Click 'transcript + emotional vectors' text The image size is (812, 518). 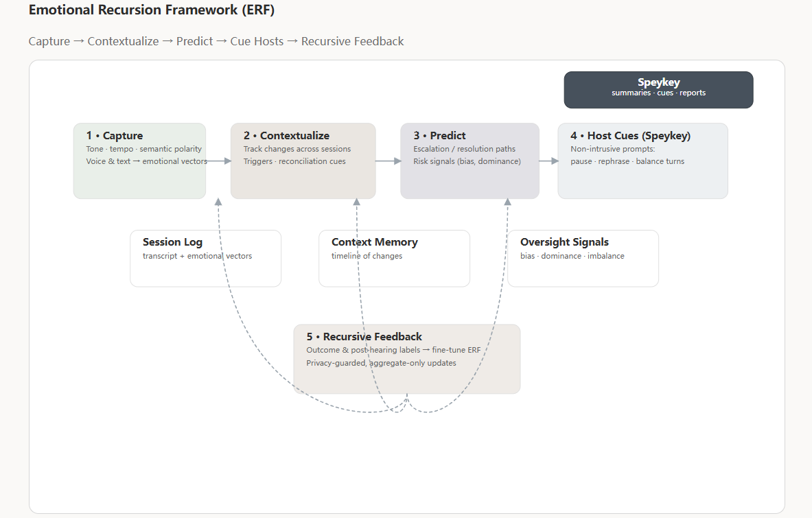[197, 256]
